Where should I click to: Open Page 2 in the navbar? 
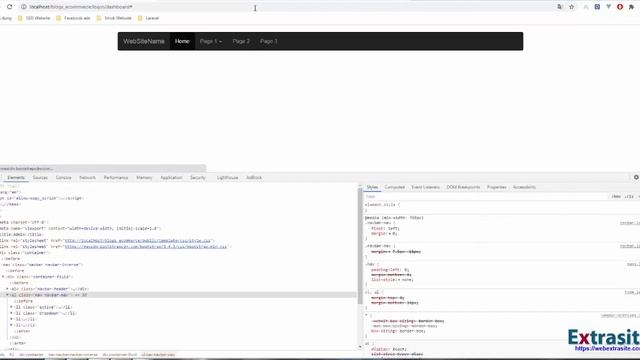(241, 41)
